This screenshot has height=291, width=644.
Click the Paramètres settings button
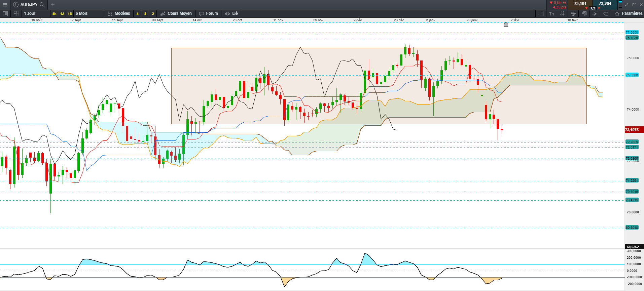628,13
